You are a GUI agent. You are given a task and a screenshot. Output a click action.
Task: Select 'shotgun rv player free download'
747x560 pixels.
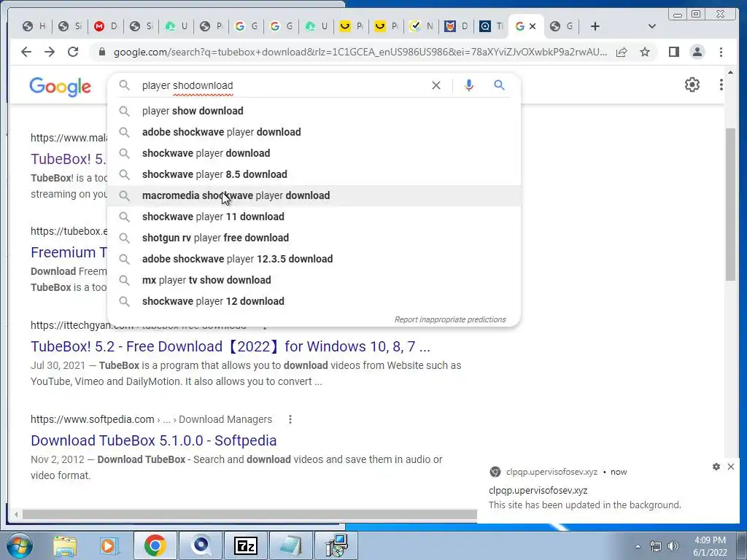[314, 238]
